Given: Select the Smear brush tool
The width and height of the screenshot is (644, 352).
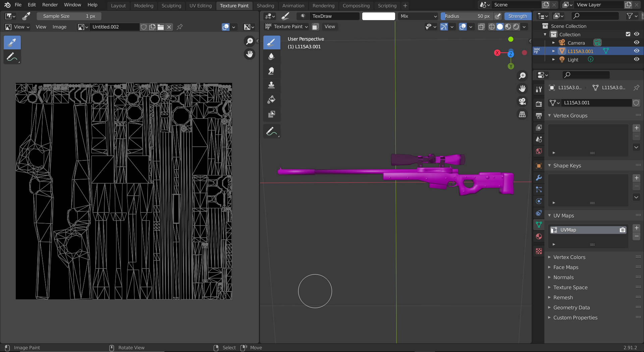Looking at the screenshot, I should [x=272, y=71].
